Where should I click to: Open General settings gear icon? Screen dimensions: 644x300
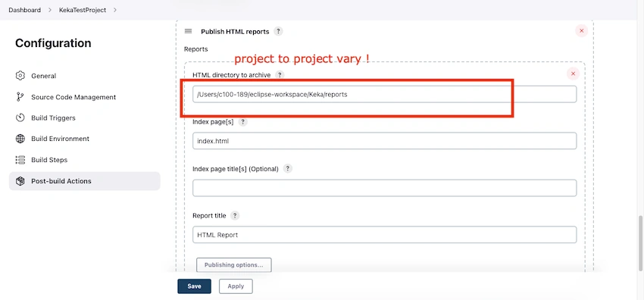click(x=20, y=76)
